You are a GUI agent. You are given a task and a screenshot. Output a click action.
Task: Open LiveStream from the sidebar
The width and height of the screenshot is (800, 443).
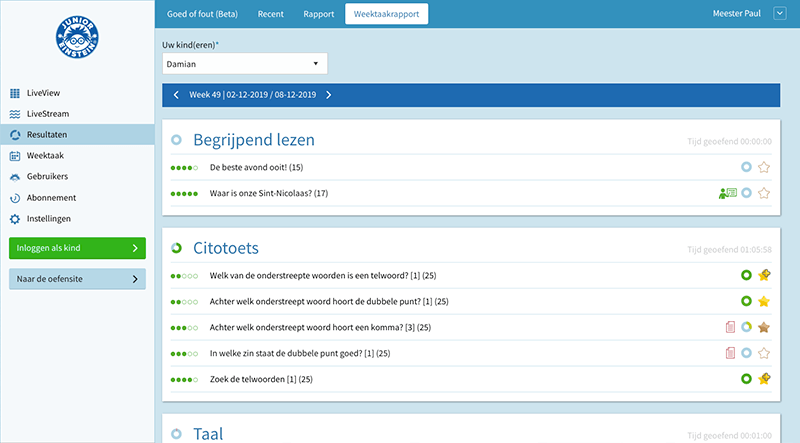coord(48,114)
